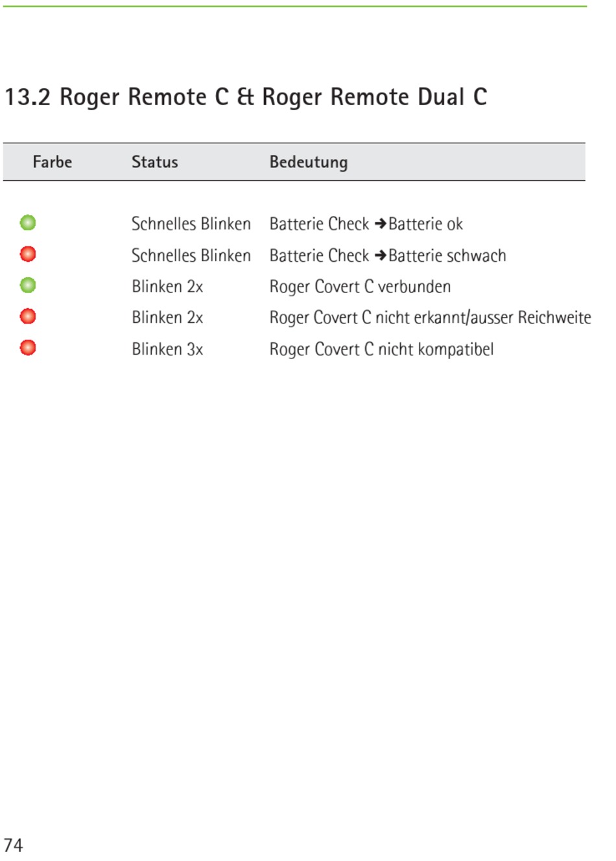This screenshot has height=861, width=616.
Task: Click the 13.2 Roger Remote C heading
Action: pyautogui.click(x=246, y=97)
